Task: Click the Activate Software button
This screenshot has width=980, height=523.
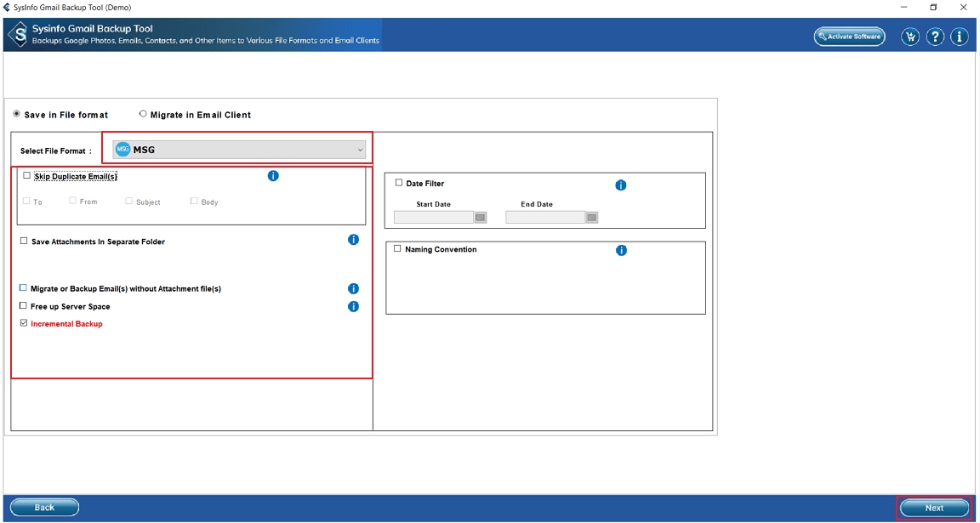Action: [849, 37]
